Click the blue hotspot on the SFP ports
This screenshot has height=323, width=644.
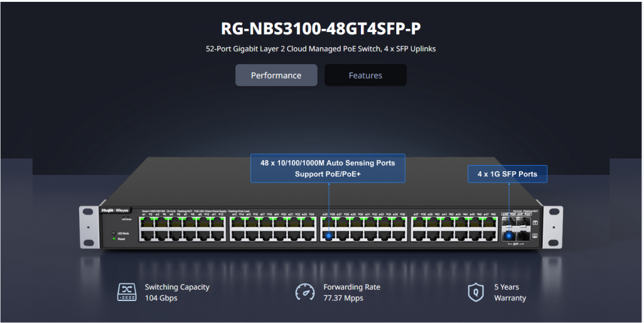[509, 236]
